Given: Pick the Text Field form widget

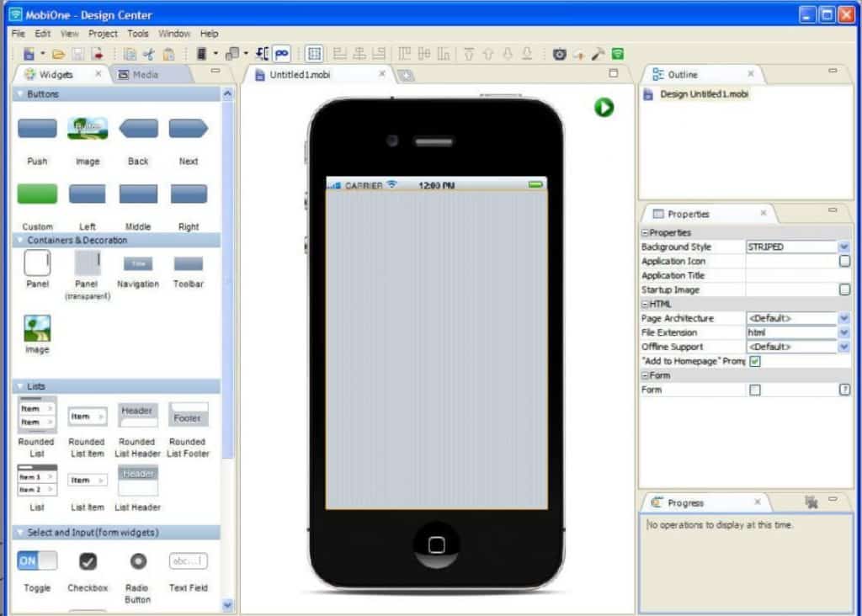Looking at the screenshot, I should click(x=188, y=560).
